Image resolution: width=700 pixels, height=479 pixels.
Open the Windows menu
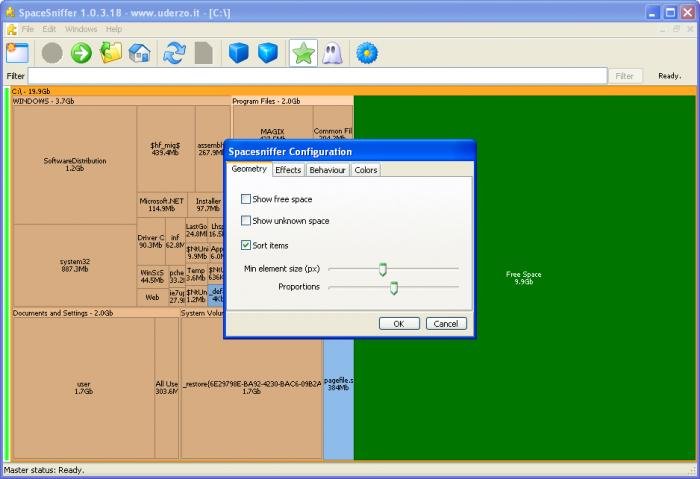click(x=81, y=29)
